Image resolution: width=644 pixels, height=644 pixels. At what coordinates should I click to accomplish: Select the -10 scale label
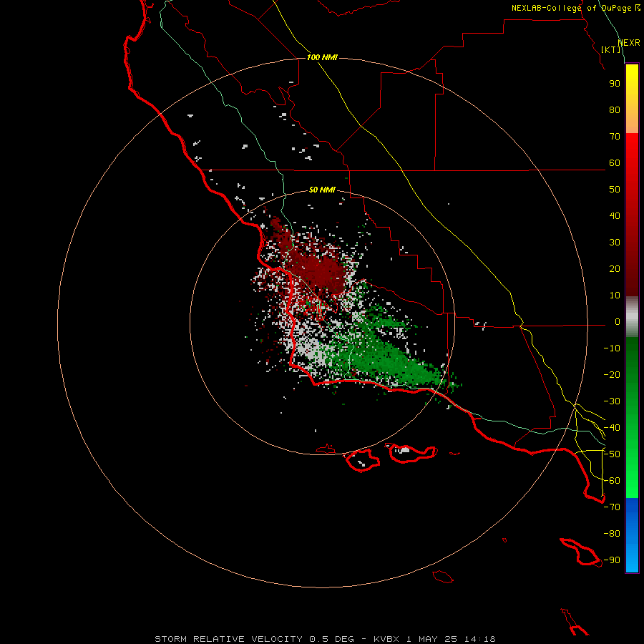(612, 348)
